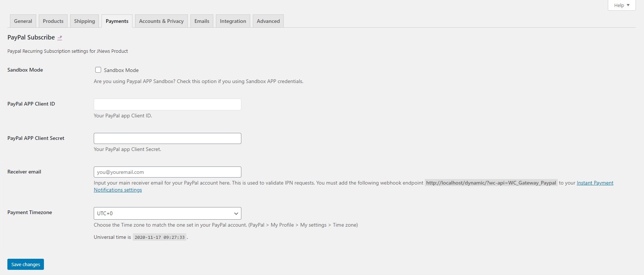This screenshot has width=644, height=275.
Task: Expand the Help dropdown menu
Action: tap(621, 5)
